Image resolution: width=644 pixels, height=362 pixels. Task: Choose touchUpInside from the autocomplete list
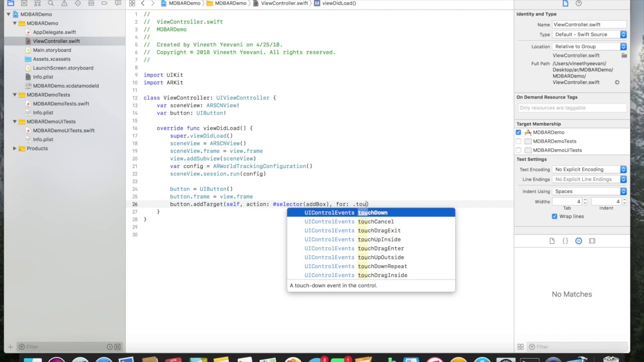click(x=371, y=239)
